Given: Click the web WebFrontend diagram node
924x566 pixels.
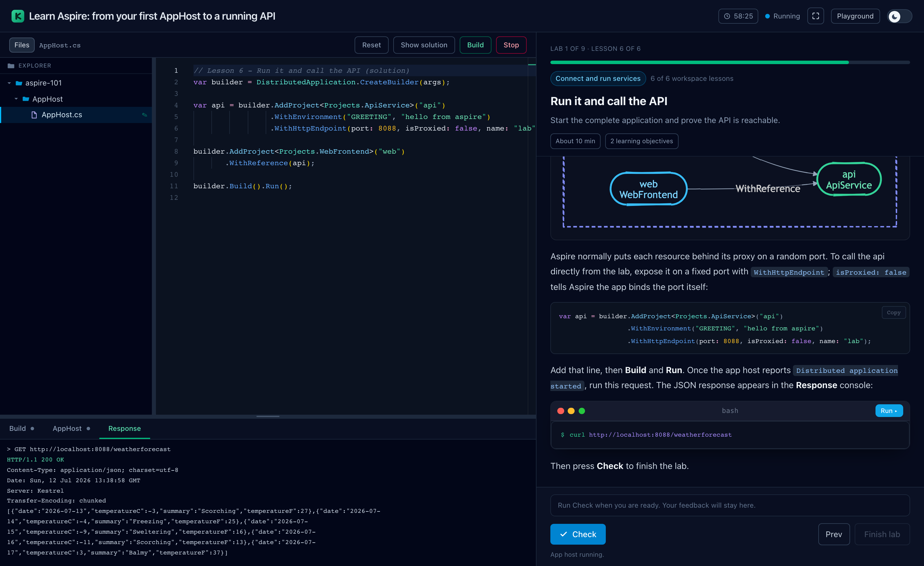Looking at the screenshot, I should [648, 189].
